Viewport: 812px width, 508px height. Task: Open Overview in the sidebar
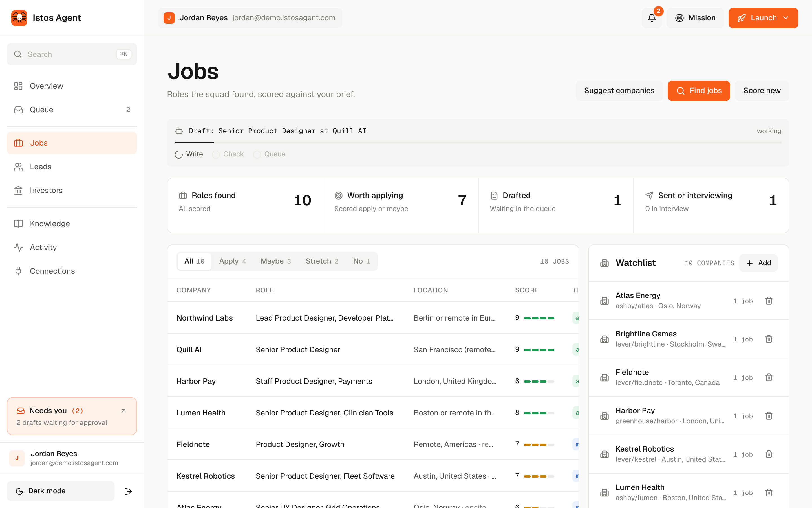tap(72, 86)
